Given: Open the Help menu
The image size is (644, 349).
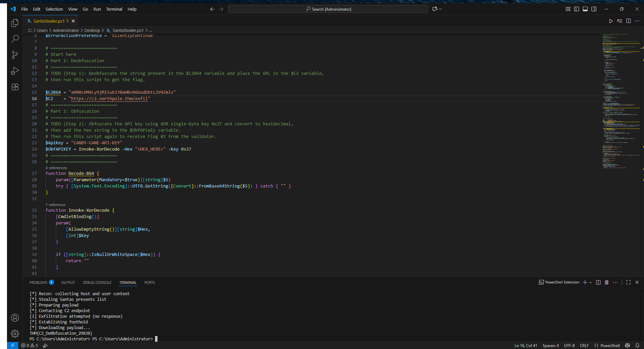Looking at the screenshot, I should coord(132,9).
